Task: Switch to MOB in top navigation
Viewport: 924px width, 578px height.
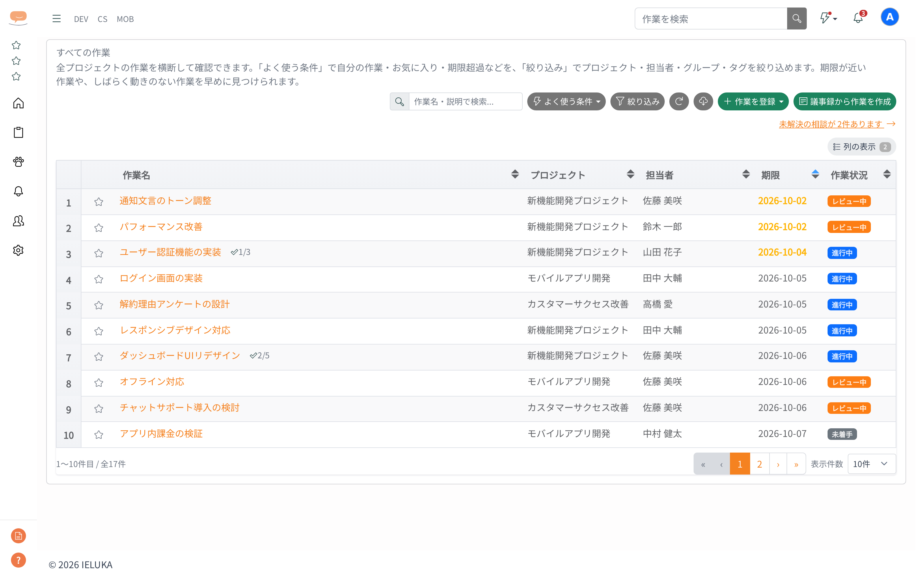Action: point(125,19)
